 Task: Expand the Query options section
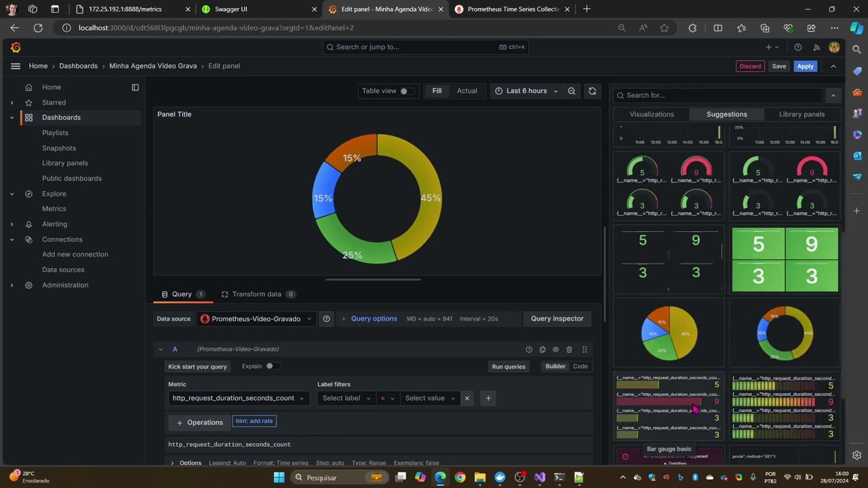tap(374, 319)
